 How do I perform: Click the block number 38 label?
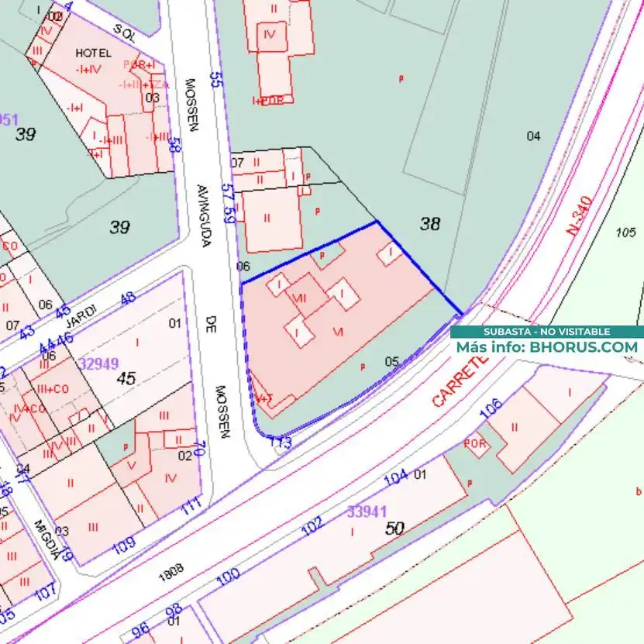430,224
